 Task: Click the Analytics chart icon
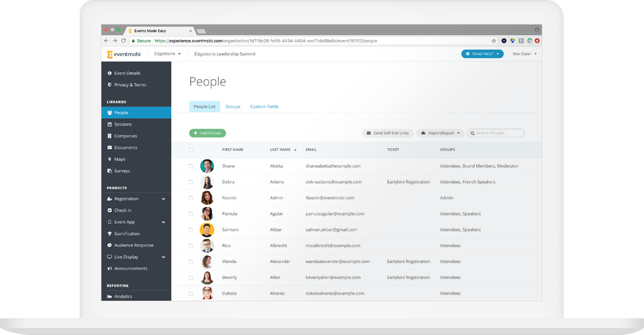pyautogui.click(x=109, y=297)
